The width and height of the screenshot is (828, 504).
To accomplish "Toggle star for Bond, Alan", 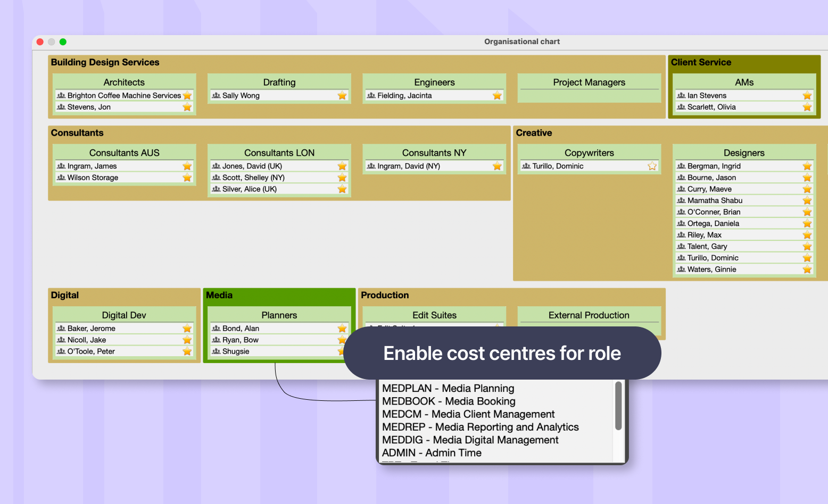I will click(342, 329).
